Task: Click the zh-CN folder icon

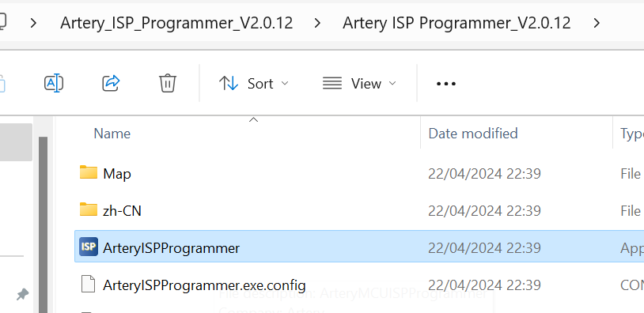Action: 89,209
